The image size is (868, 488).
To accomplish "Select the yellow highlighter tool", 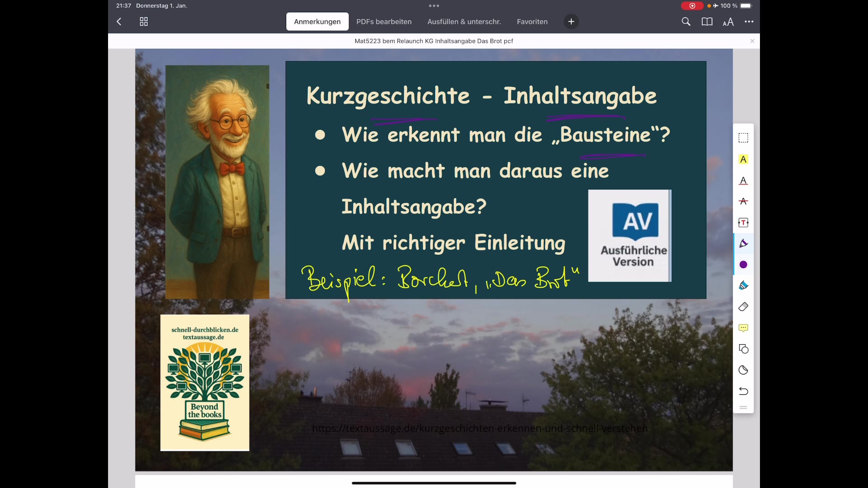I will click(744, 160).
